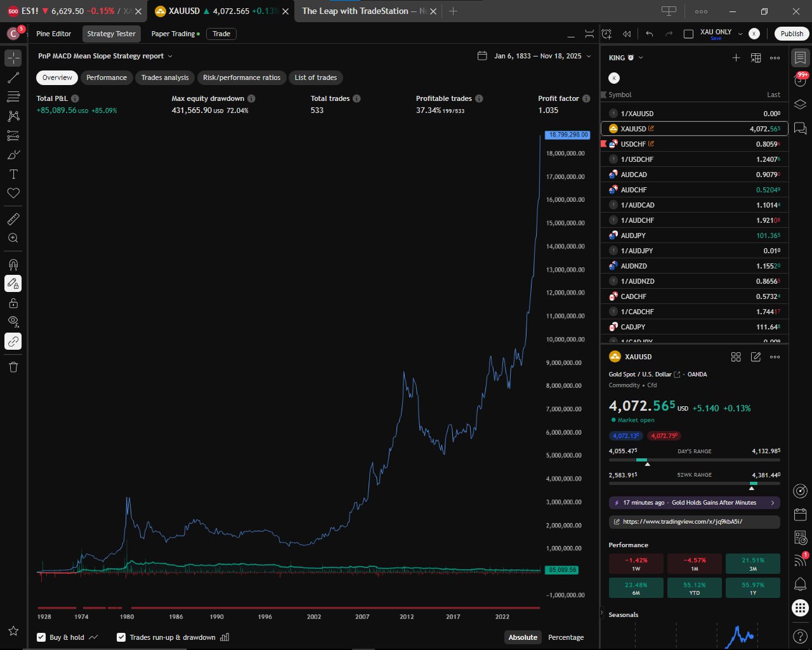Open the alerts panel with 99+ badge

coord(801,80)
